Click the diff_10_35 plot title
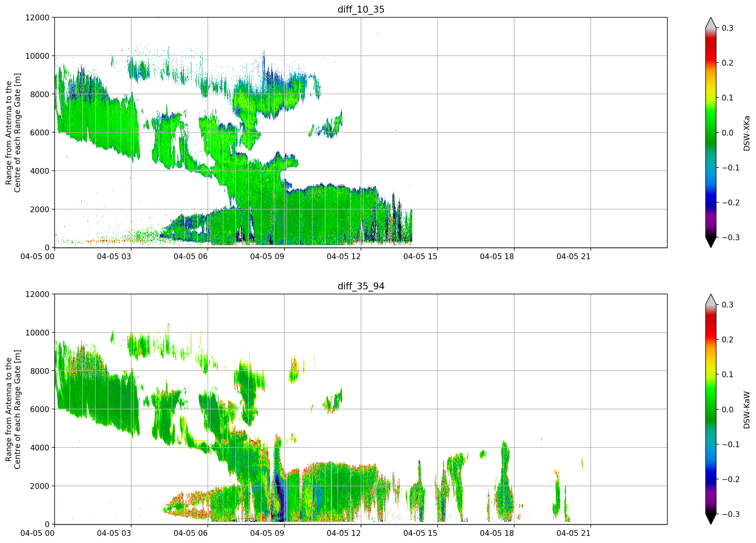This screenshot has height=543, width=756. pos(361,9)
